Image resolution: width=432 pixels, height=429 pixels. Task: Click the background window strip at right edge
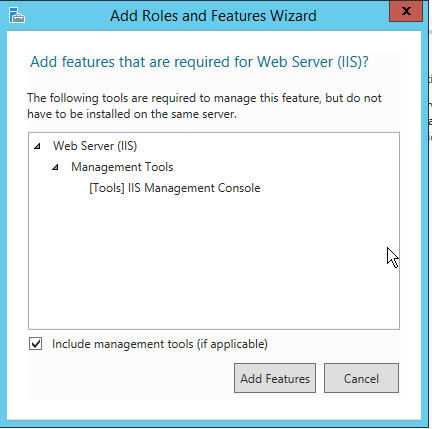430,213
